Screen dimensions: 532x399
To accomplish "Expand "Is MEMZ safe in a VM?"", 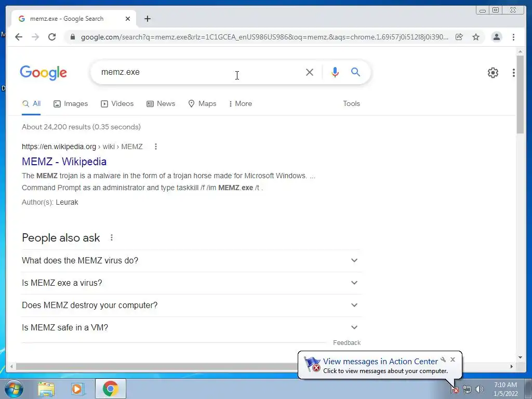I will [x=192, y=328].
